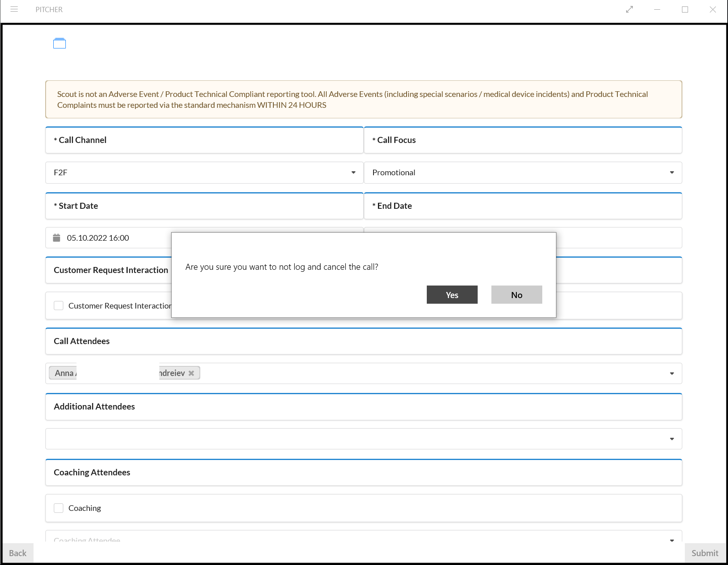Enable the Customer Request Interaction checkbox
The height and width of the screenshot is (565, 728).
pos(59,305)
